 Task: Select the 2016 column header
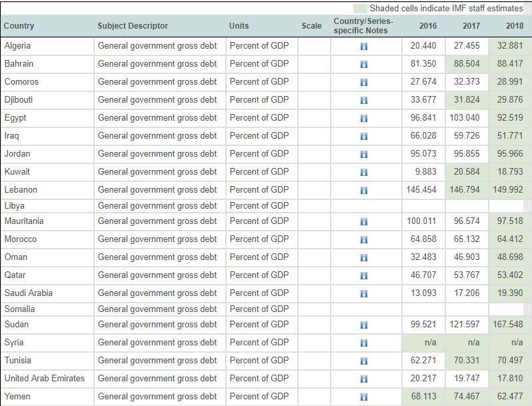pyautogui.click(x=428, y=26)
